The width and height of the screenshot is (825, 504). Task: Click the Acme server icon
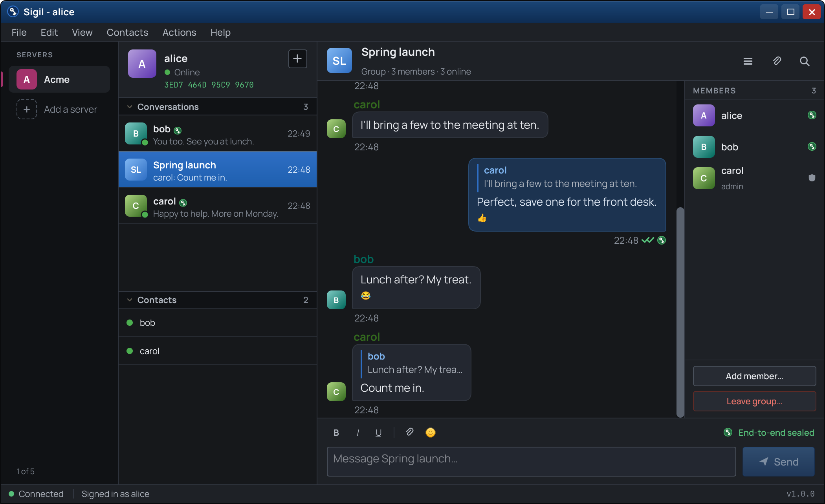click(x=27, y=79)
